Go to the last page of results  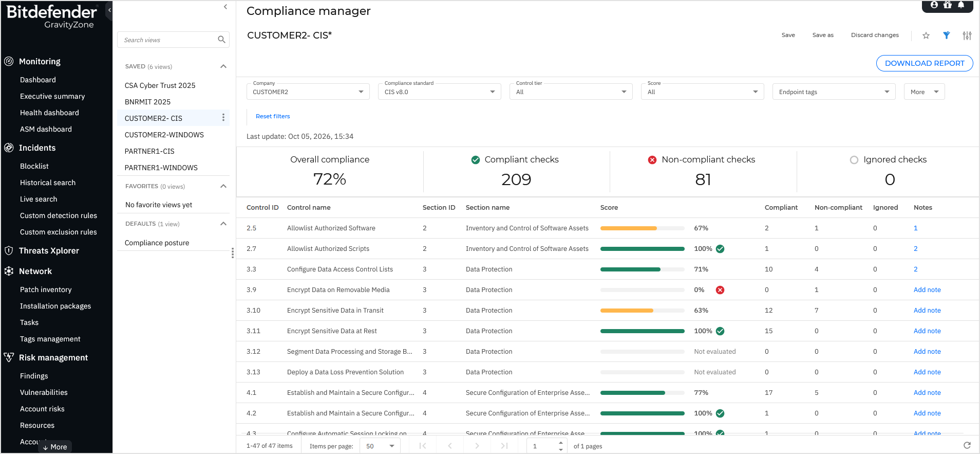[x=504, y=446]
